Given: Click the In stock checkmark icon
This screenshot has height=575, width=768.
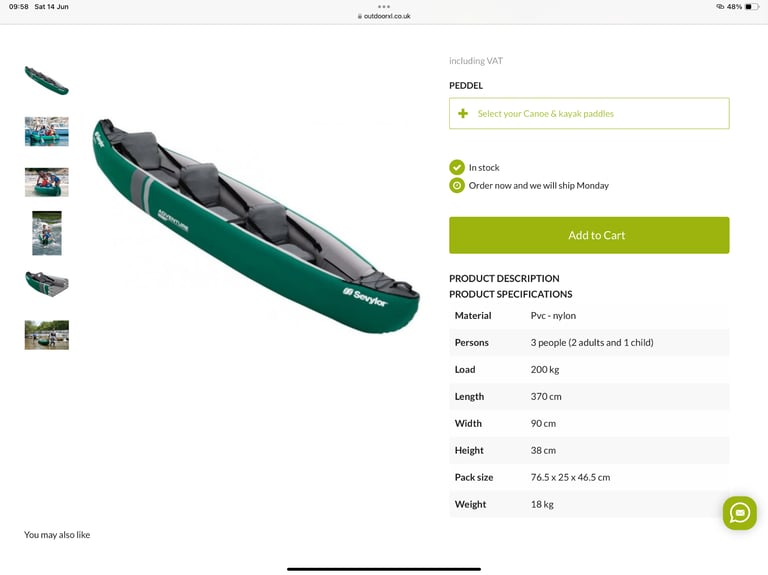Looking at the screenshot, I should [456, 167].
